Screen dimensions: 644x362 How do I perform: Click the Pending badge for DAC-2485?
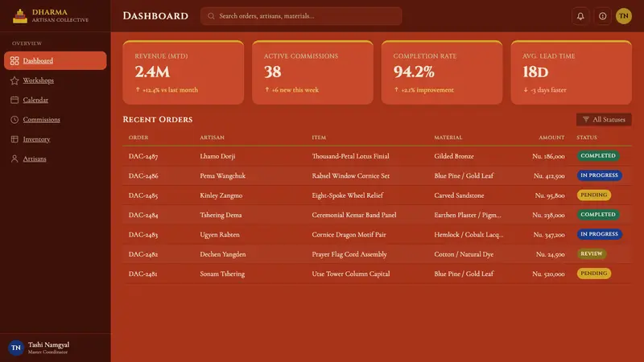(594, 195)
